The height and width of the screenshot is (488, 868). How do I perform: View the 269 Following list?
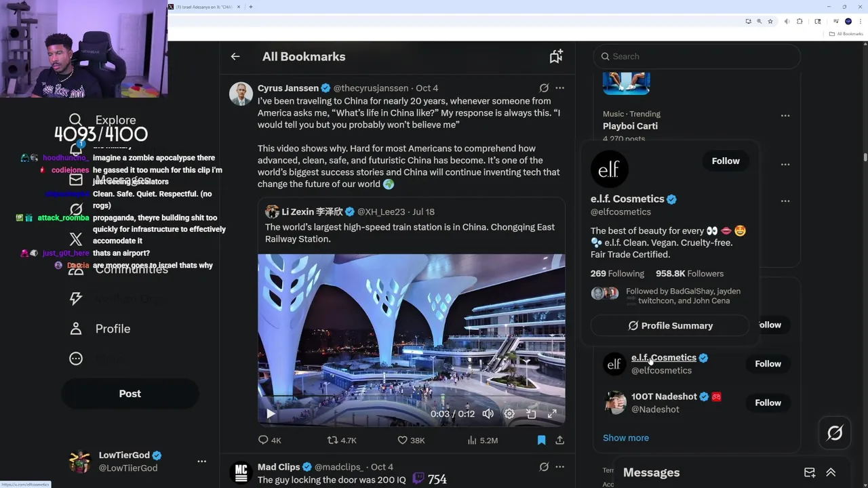[617, 273]
